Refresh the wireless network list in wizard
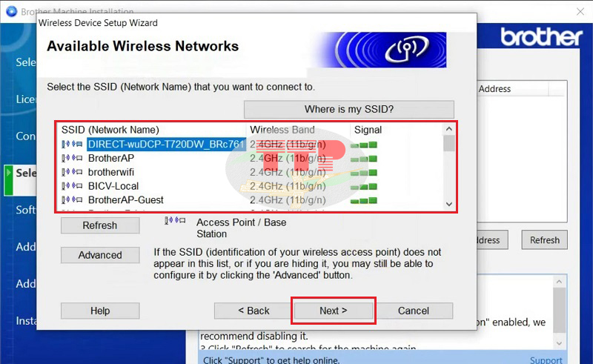593x364 pixels. pos(100,225)
